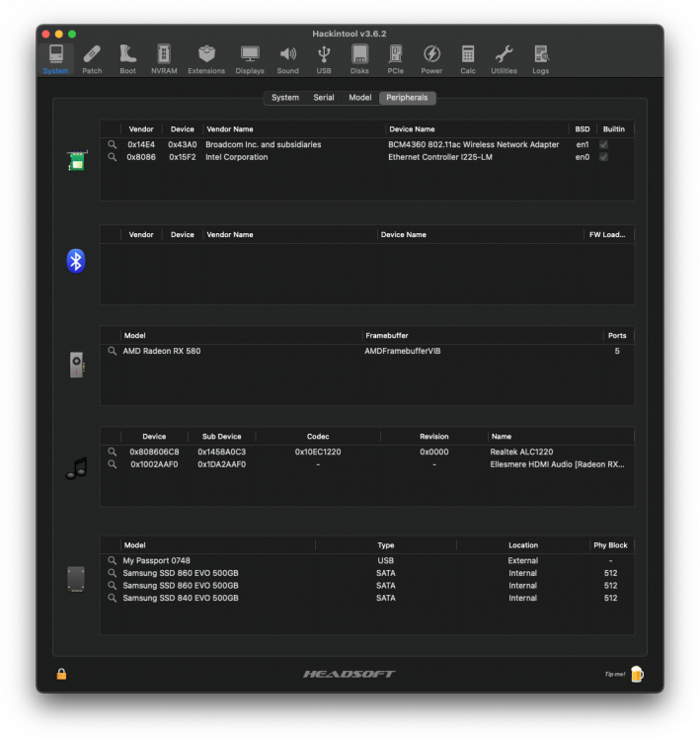Click the magnifier beside My Passport 0748

112,560
